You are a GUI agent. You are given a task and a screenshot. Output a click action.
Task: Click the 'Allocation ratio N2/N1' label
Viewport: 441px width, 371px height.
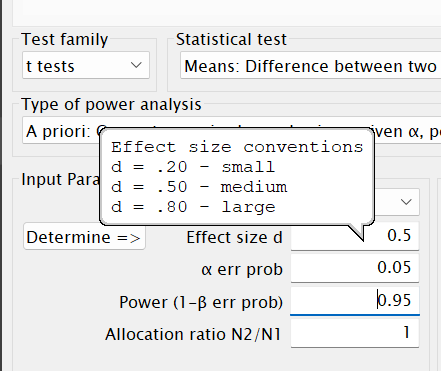pos(193,334)
